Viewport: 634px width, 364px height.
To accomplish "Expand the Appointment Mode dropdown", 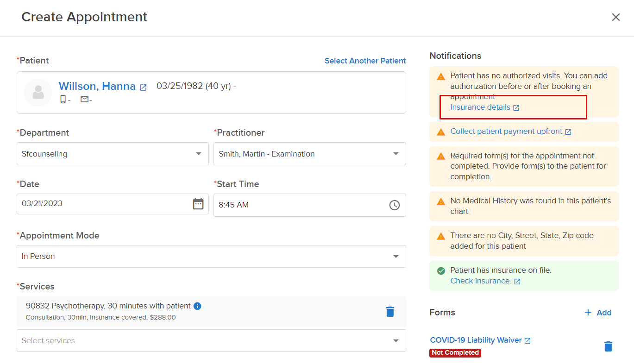I will click(x=396, y=256).
